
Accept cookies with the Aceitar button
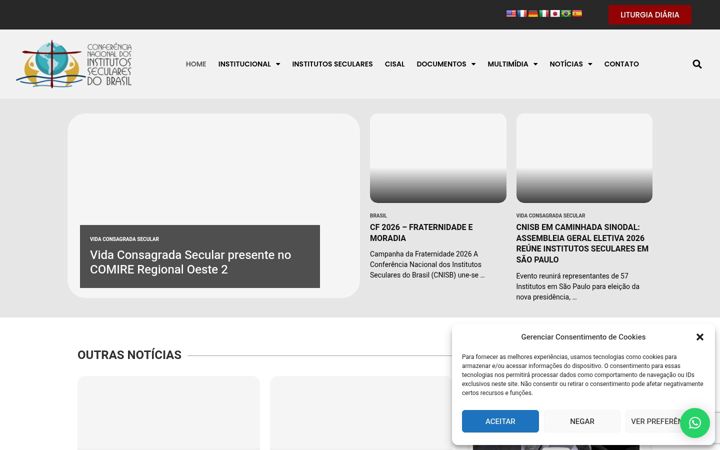click(500, 421)
